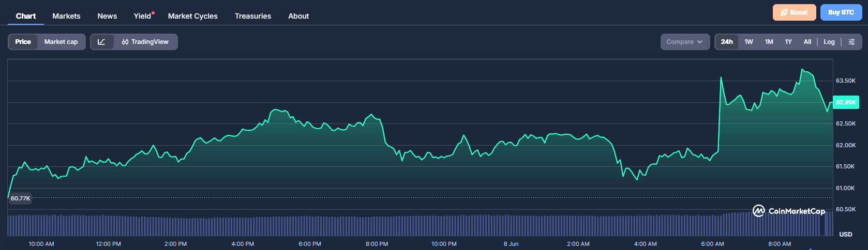This screenshot has height=250, width=868.
Task: Click the 4:00 PM time axis label
Action: tap(243, 244)
